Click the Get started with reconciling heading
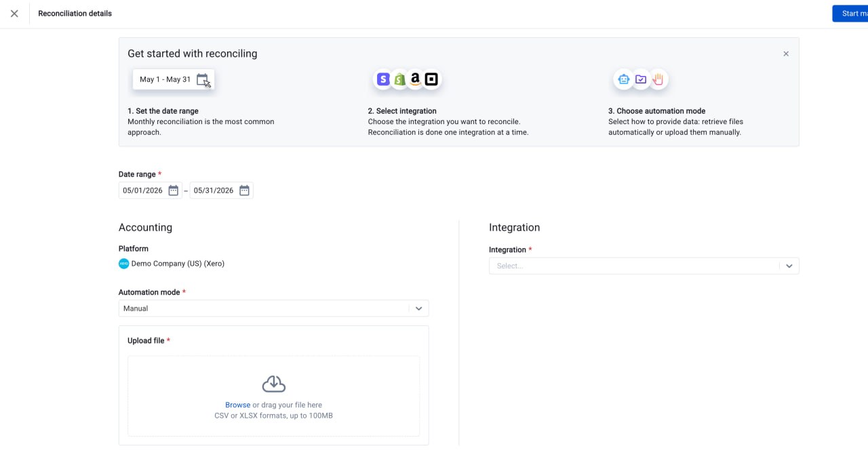This screenshot has width=868, height=463. 193,54
